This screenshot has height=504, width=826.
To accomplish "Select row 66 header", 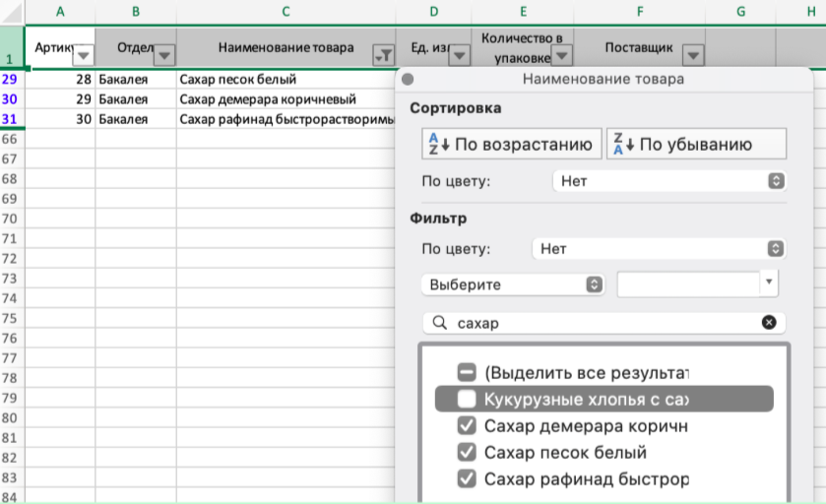I will coord(12,139).
